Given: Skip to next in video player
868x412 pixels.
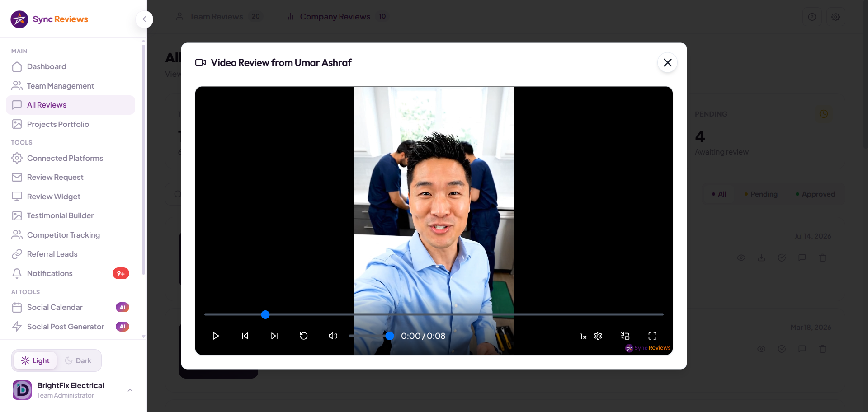Looking at the screenshot, I should coord(274,336).
